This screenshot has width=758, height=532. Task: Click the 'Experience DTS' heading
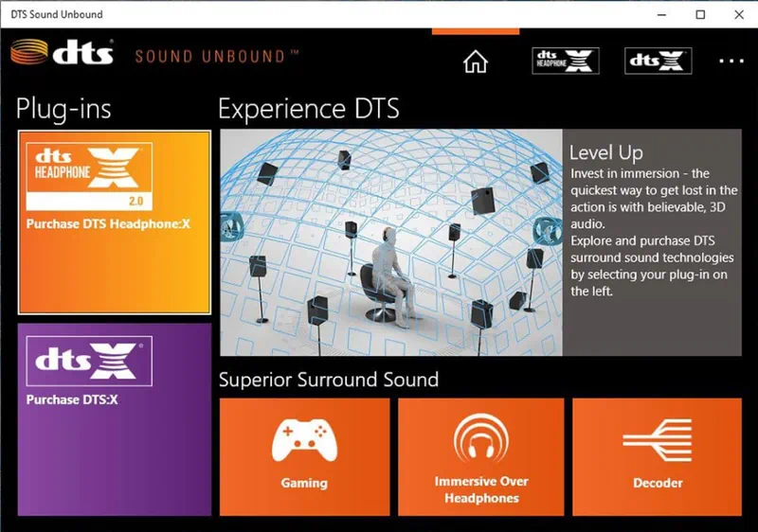pos(309,109)
